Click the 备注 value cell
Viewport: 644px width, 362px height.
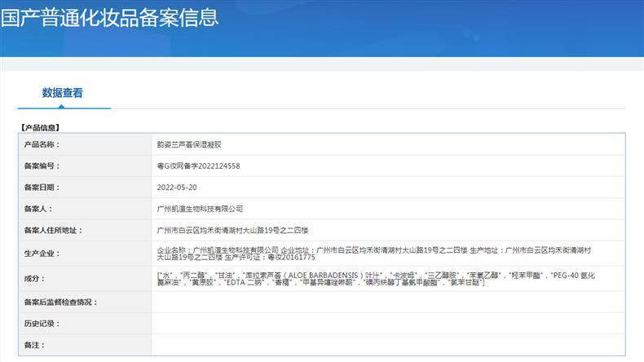389,345
